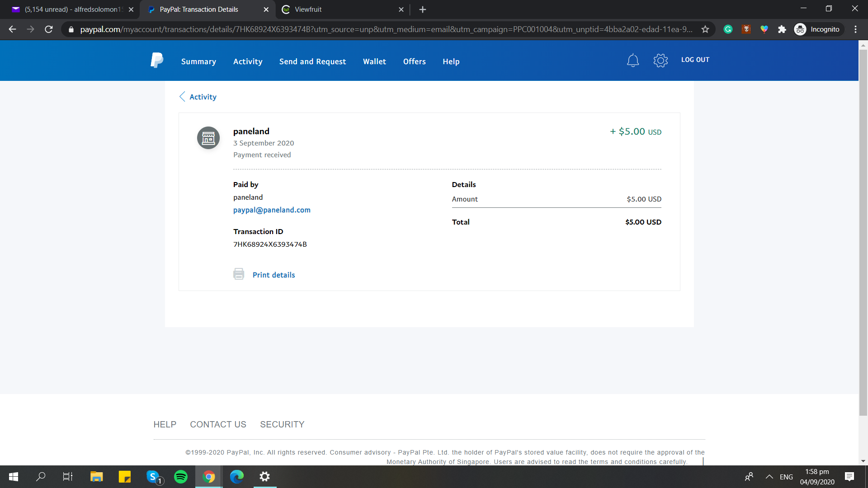Open File Explorer from the taskbar

coord(97,477)
